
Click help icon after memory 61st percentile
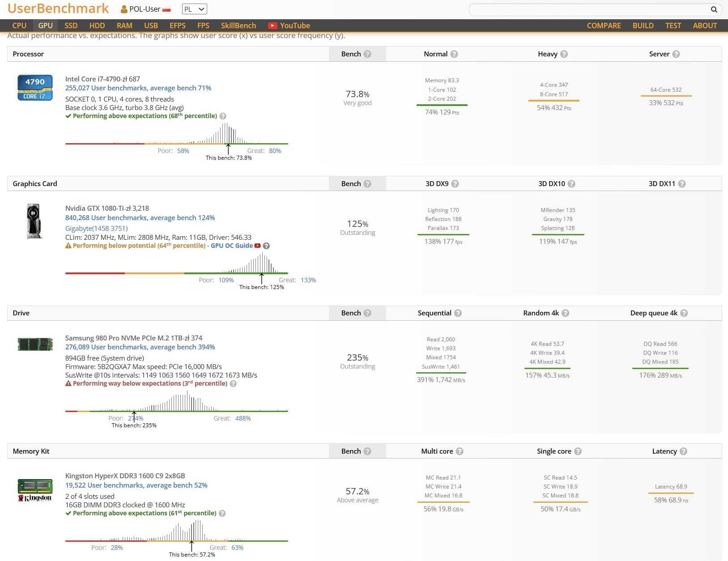point(222,514)
